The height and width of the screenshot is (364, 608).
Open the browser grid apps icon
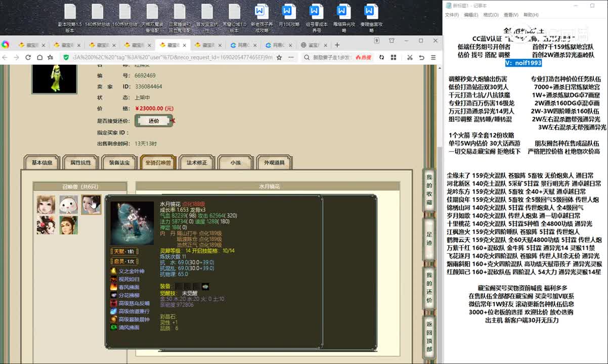(x=393, y=58)
